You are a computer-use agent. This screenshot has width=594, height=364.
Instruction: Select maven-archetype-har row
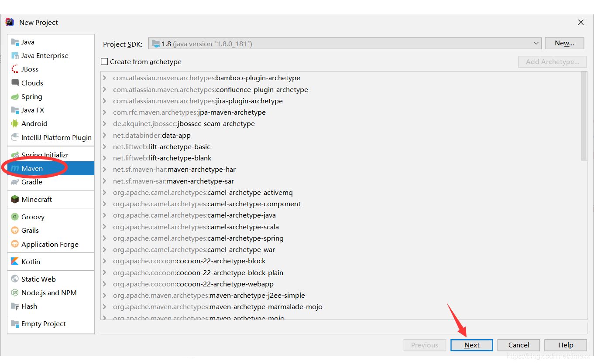click(x=341, y=170)
